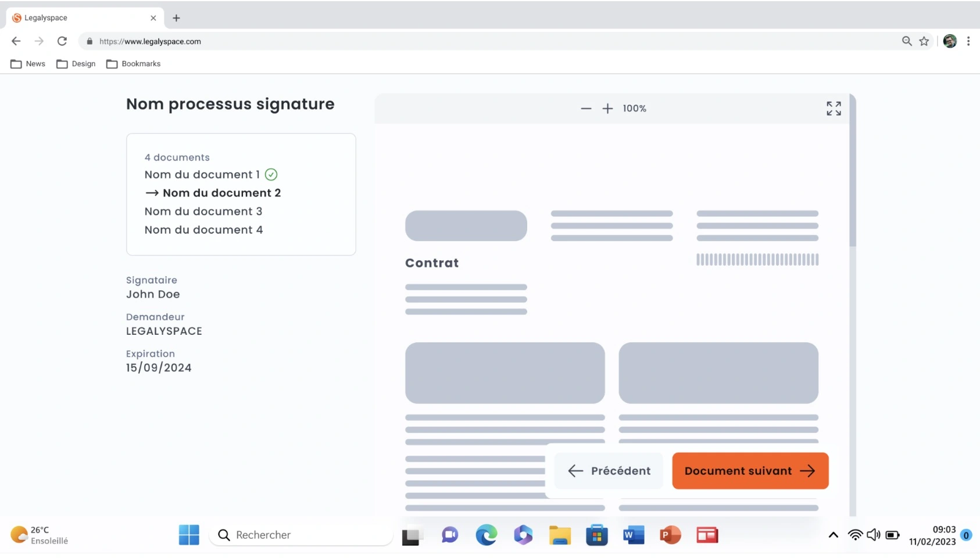This screenshot has width=980, height=558.
Task: Click the green checkmark next to Nom du document 1
Action: 271,174
